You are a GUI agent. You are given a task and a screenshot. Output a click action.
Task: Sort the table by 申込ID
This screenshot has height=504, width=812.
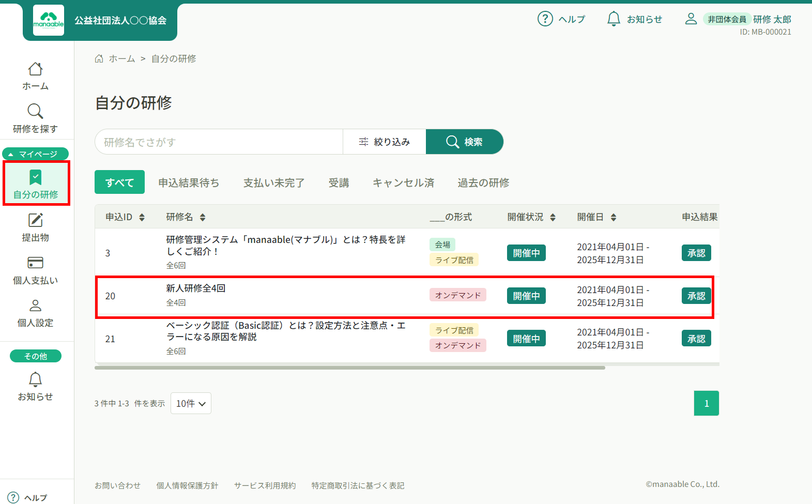point(142,217)
